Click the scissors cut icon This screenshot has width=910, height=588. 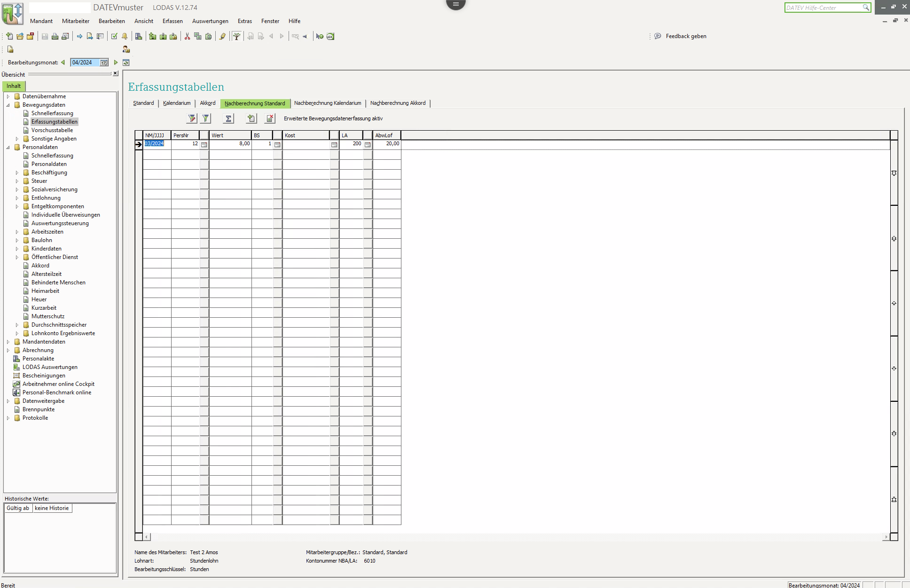tap(187, 36)
